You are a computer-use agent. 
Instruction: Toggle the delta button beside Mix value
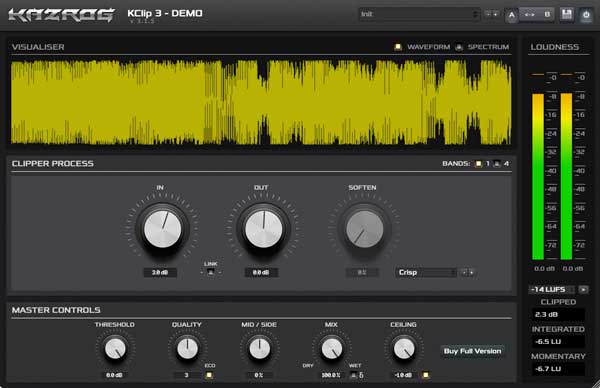[x=354, y=375]
